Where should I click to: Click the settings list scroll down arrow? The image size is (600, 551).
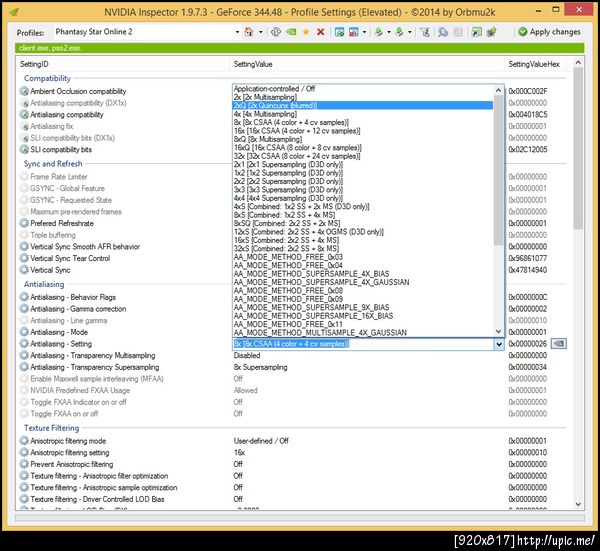pyautogui.click(x=578, y=504)
